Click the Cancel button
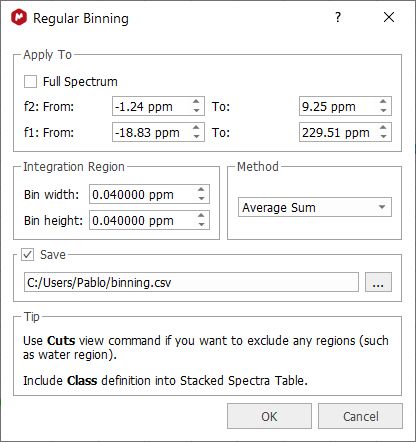This screenshot has height=442, width=416. click(x=360, y=416)
